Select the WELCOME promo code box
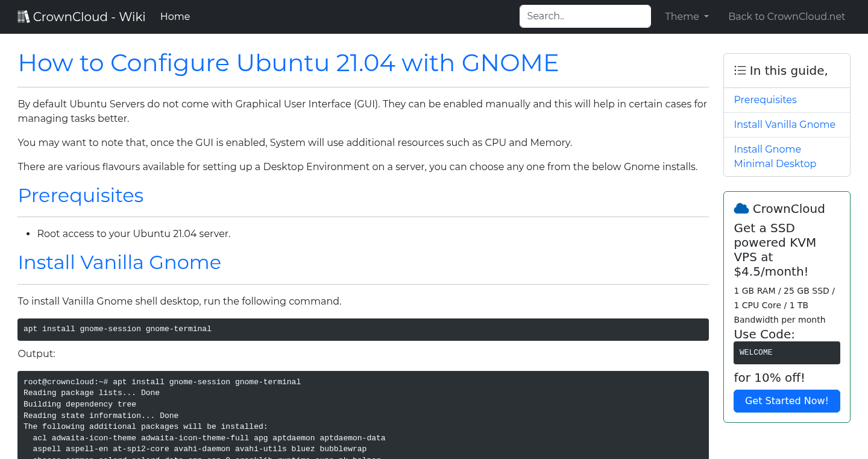Screen dimensions: 868x459 click(787, 352)
